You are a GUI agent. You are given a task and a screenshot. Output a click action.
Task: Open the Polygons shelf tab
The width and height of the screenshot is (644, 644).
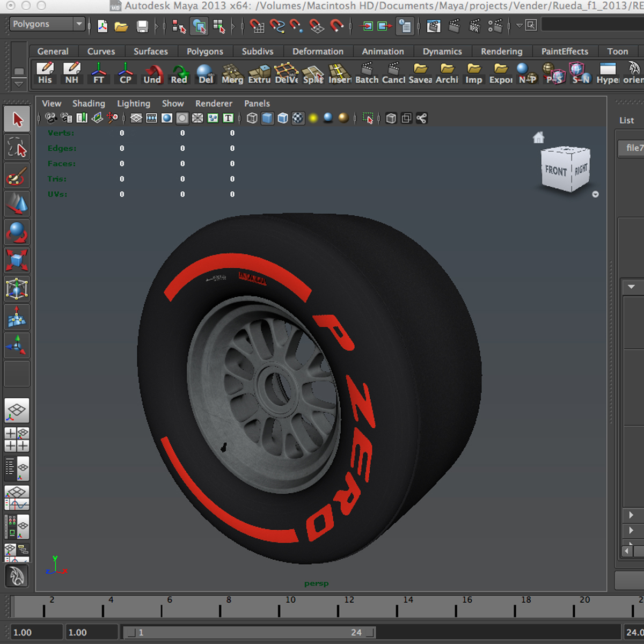point(205,52)
